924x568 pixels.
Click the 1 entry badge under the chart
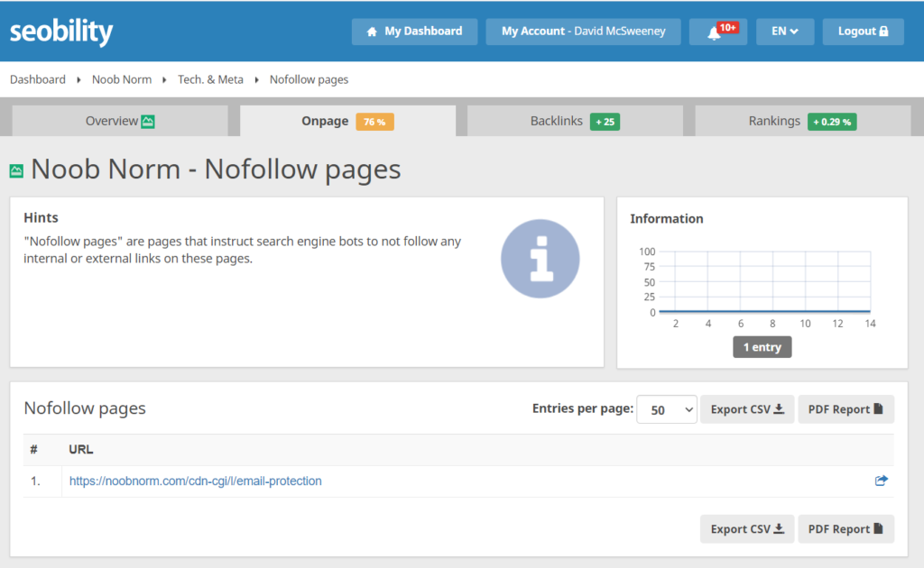pos(762,347)
